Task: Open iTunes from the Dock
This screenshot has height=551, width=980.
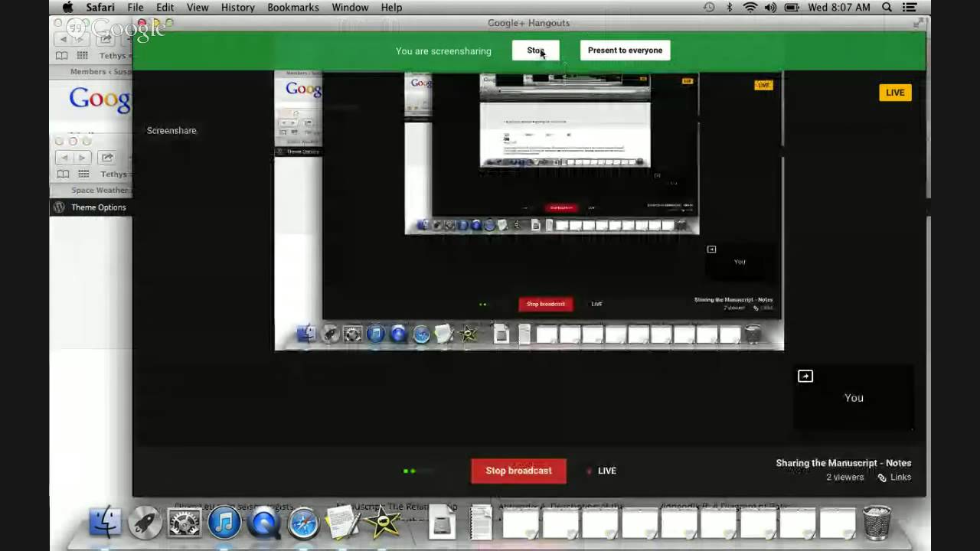Action: (x=224, y=523)
